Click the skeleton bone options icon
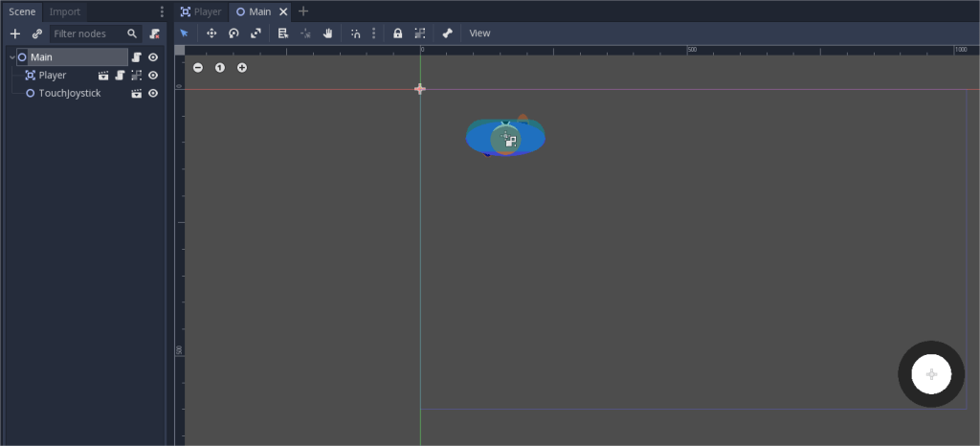Screen dimensions: 980x446 (x=447, y=33)
